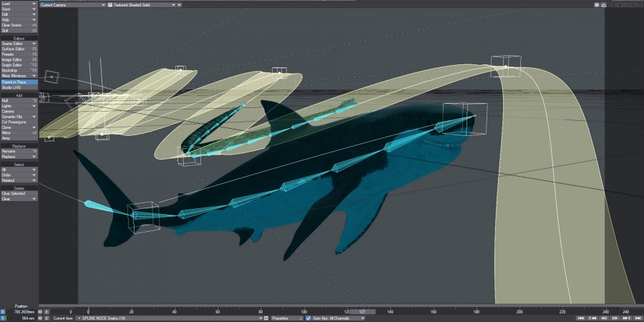Jump to the last frame
The image size is (644, 322).
pos(639,318)
